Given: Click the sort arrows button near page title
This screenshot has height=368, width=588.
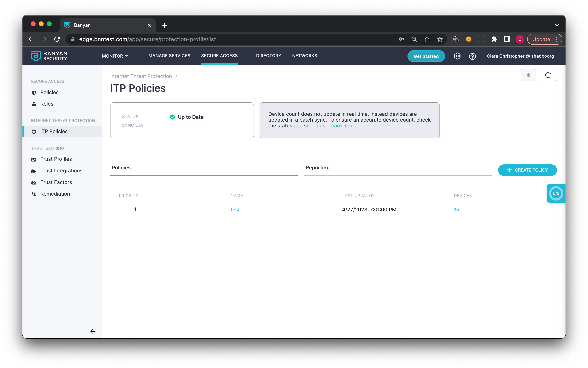Looking at the screenshot, I should pyautogui.click(x=528, y=75).
